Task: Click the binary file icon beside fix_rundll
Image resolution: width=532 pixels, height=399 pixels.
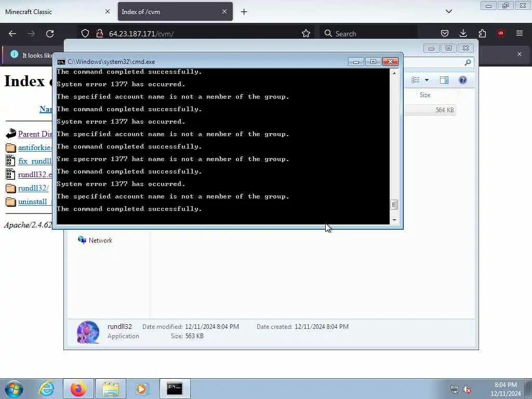Action: click(10, 161)
